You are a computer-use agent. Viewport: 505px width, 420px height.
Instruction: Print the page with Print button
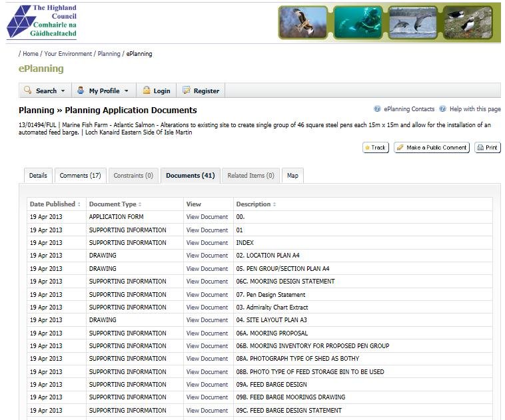pyautogui.click(x=487, y=148)
